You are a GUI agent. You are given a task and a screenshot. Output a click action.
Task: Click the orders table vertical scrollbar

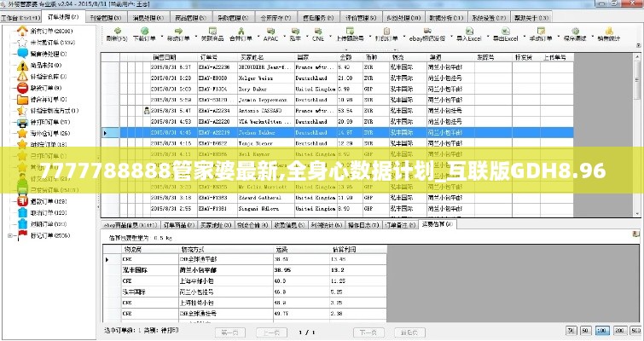638,135
